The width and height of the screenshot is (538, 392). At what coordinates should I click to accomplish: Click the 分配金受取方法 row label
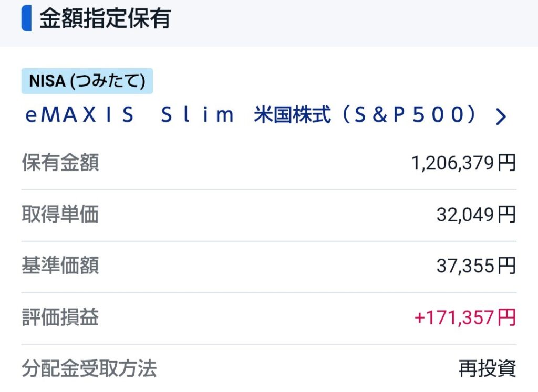(89, 369)
